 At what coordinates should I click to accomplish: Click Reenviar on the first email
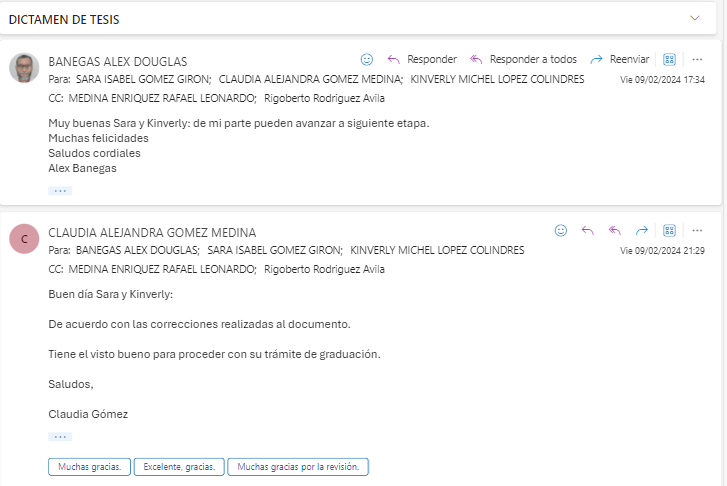click(620, 59)
